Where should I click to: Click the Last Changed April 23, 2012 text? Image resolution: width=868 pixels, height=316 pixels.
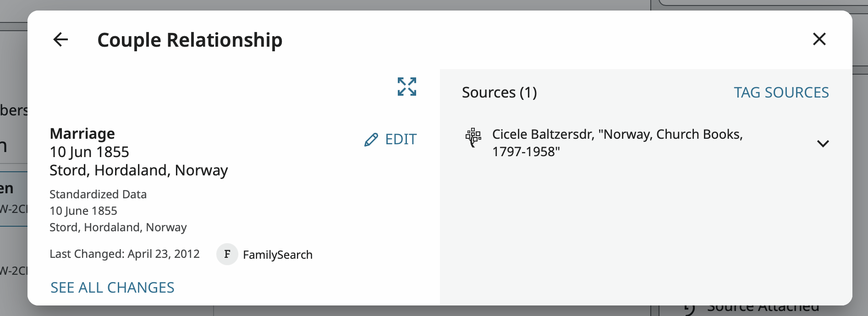[x=125, y=254]
